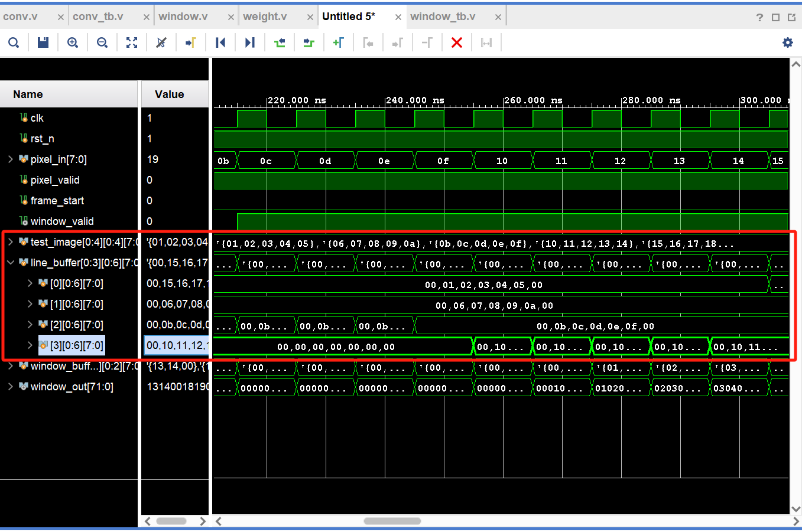
Task: Click the Next marker icon
Action: (x=398, y=43)
